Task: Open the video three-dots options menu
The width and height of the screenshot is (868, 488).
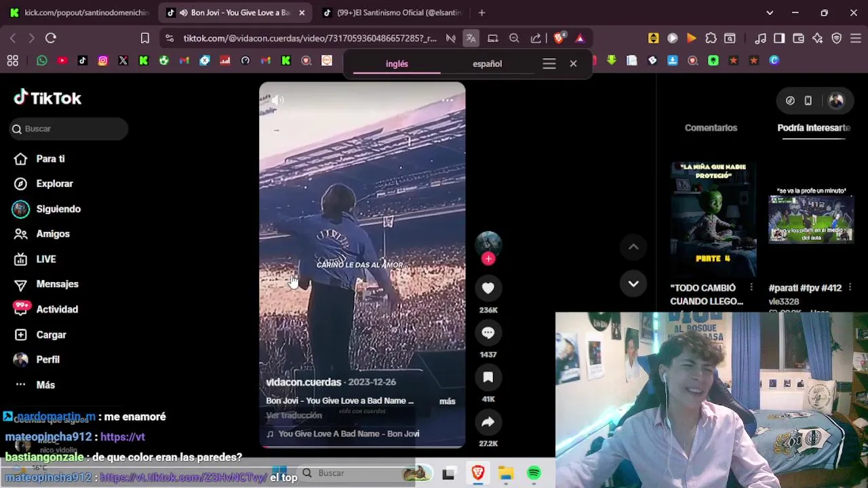Action: [x=447, y=100]
